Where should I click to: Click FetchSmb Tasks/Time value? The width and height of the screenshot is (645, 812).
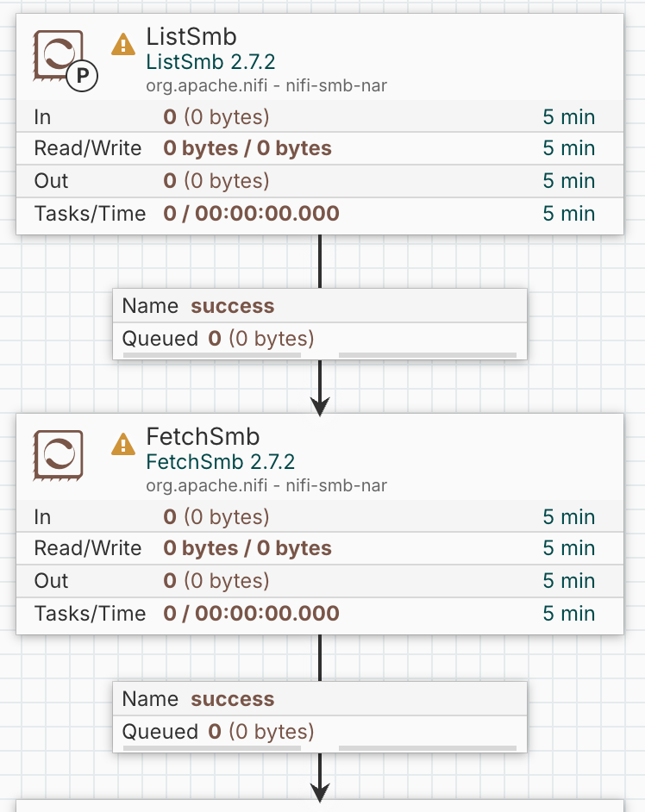(251, 613)
